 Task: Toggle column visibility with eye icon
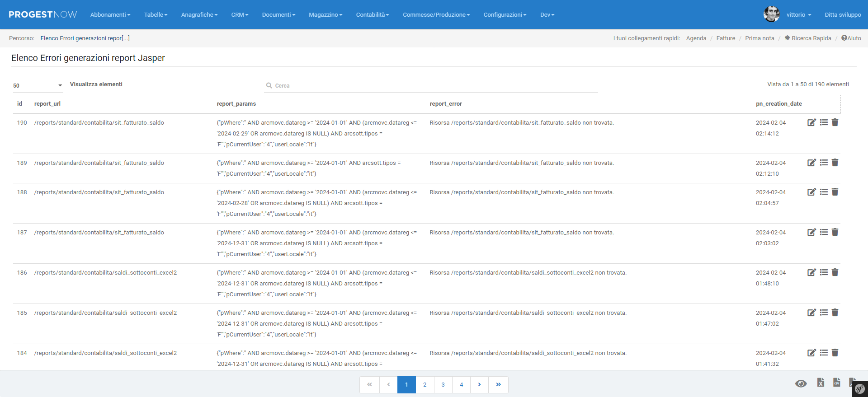(x=801, y=383)
